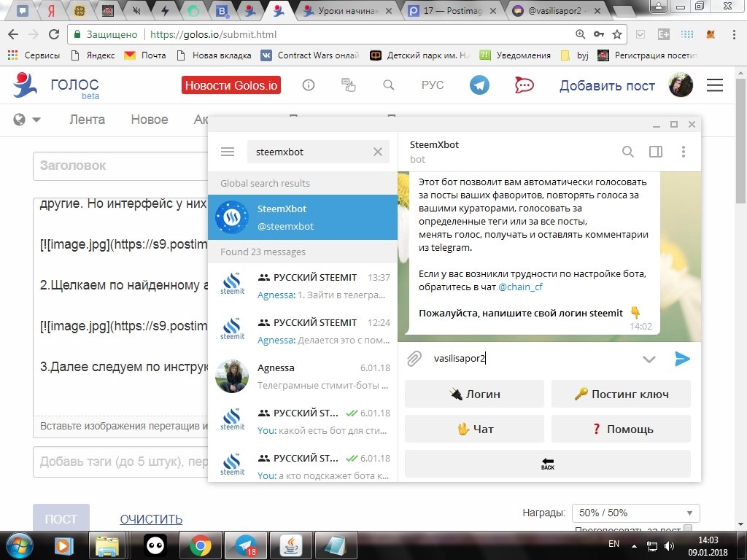This screenshot has height=560, width=747.
Task: Hide the bot keyboard with chevron
Action: (x=649, y=359)
